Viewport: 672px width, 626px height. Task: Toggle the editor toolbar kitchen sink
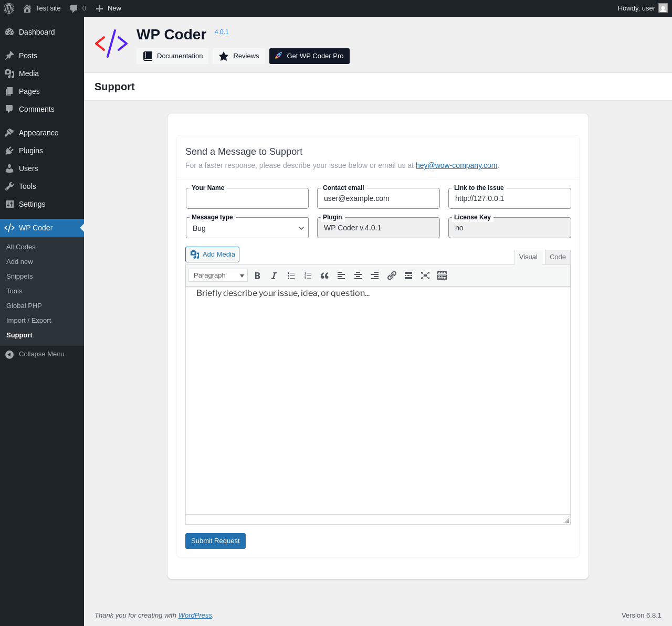tap(442, 275)
